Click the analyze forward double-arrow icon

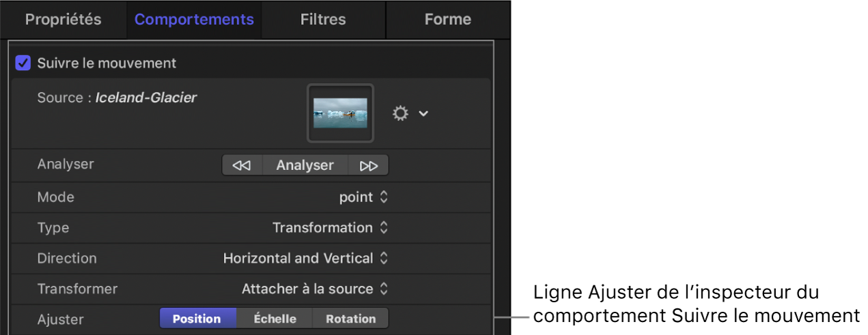369,165
